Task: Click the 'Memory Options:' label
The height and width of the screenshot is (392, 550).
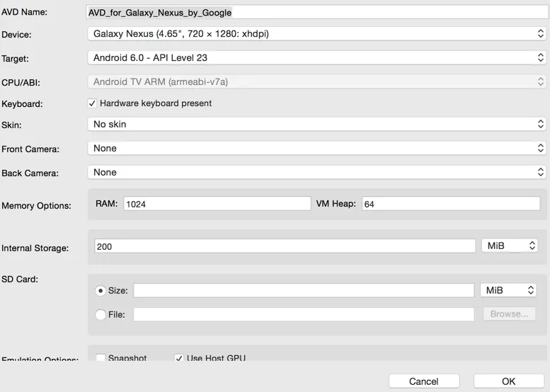Action: 36,205
